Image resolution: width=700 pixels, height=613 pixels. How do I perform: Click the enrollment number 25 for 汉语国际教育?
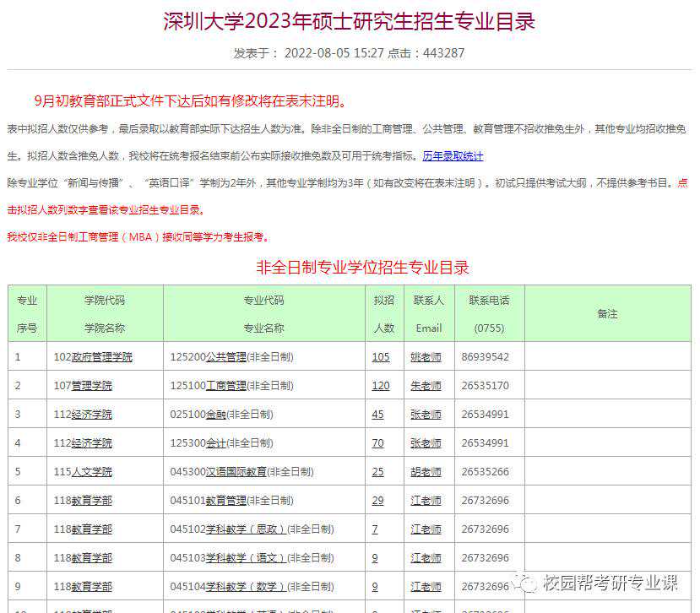click(377, 472)
